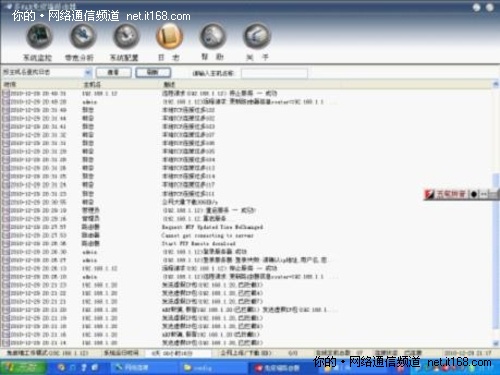Image resolution: width=500 pixels, height=375 pixels.
Task: Open the 带宽分析 bandwidth analysis icon
Action: pyautogui.click(x=83, y=36)
